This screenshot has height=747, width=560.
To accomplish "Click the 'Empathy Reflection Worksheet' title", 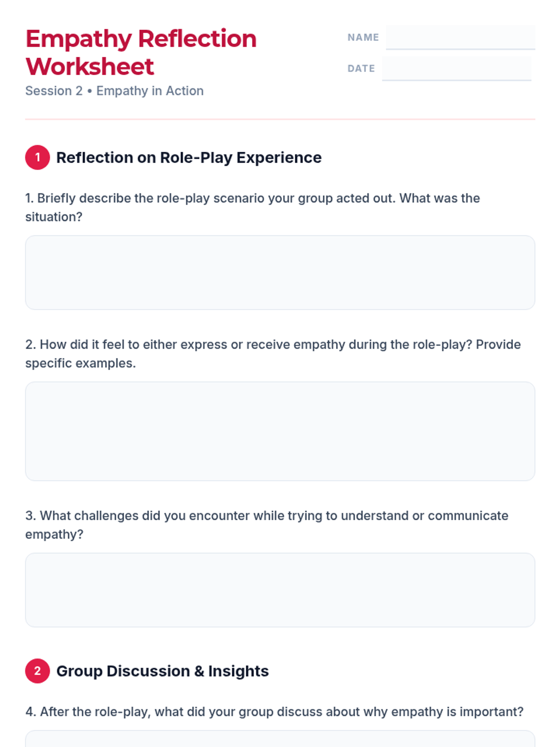I will (141, 52).
